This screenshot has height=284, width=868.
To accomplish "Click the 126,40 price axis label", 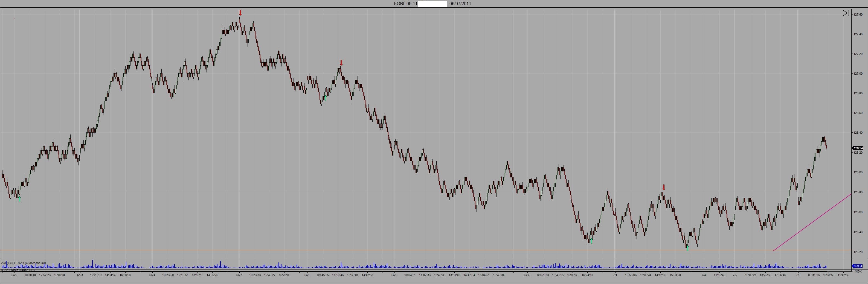I will click(858, 133).
